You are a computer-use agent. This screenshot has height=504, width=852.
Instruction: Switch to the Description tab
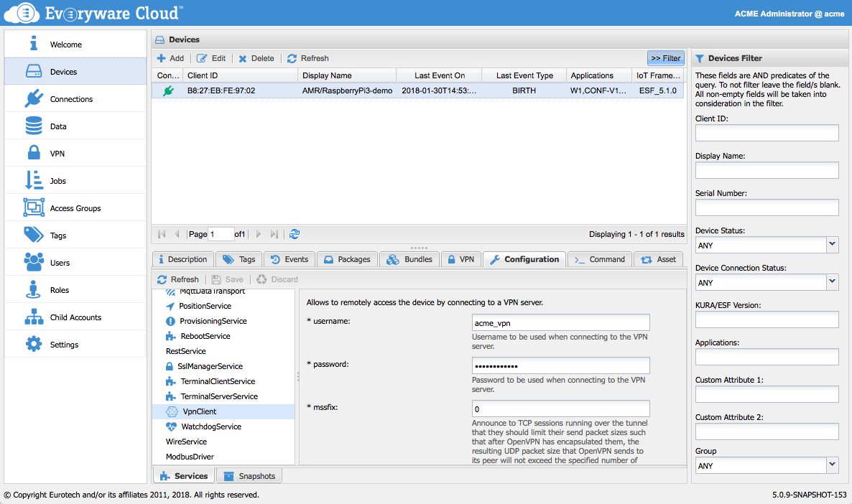(x=182, y=260)
